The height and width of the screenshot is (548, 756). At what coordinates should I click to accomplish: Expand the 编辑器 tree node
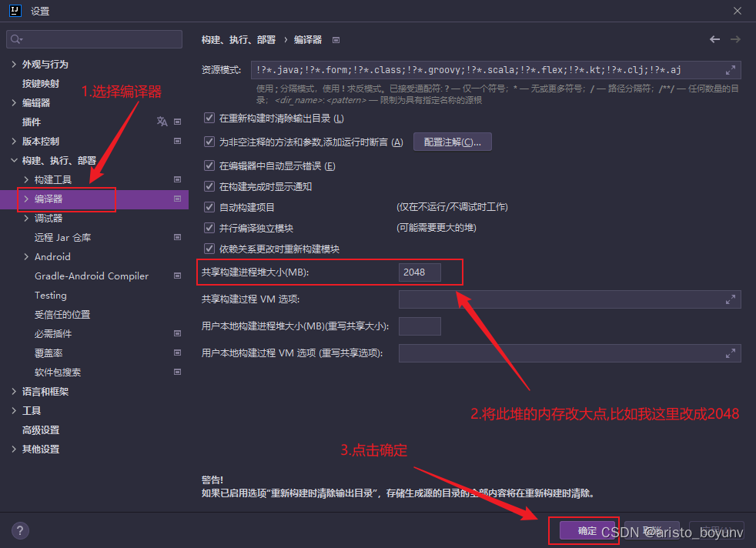14,102
